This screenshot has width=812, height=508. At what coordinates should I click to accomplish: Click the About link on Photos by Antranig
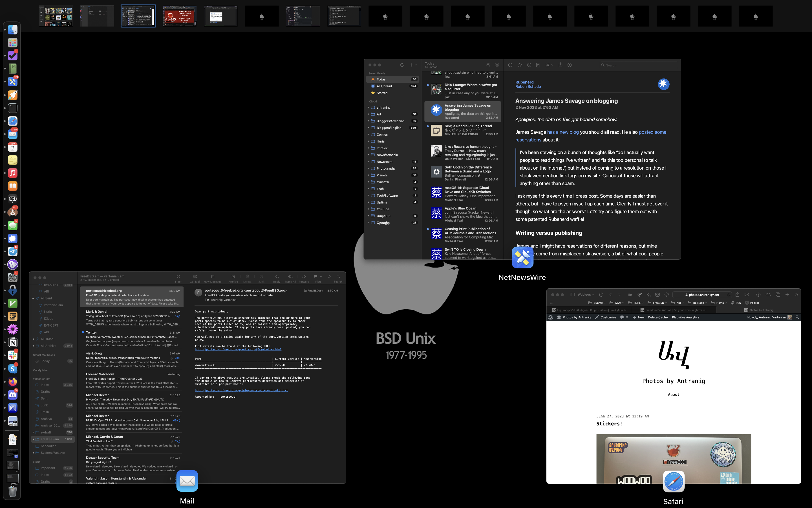point(673,395)
